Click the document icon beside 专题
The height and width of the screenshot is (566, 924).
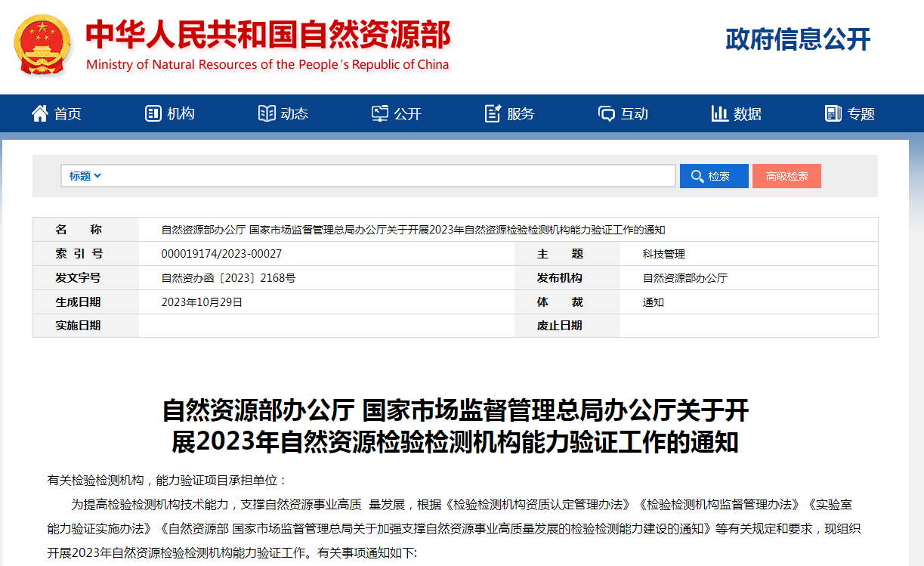[833, 113]
